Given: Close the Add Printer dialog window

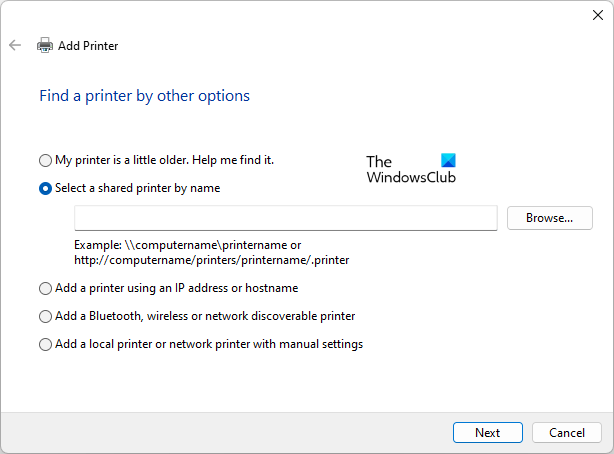Looking at the screenshot, I should [598, 14].
